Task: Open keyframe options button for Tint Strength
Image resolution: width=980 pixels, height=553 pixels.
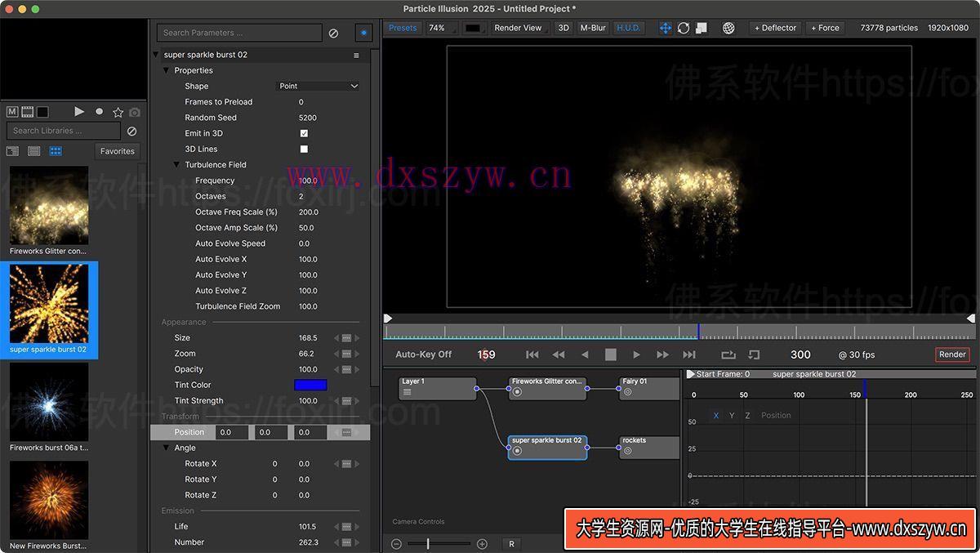Action: 346,400
